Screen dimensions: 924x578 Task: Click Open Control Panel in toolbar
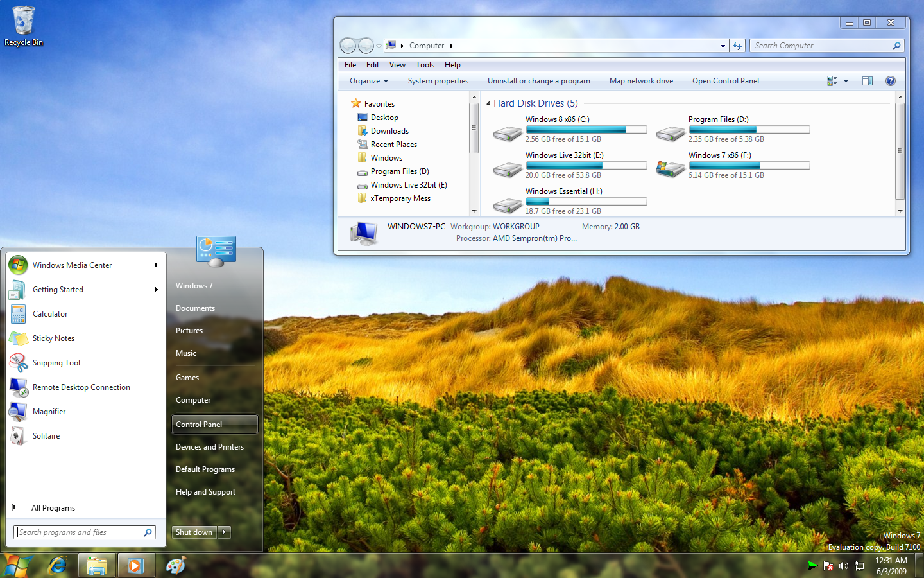click(726, 81)
